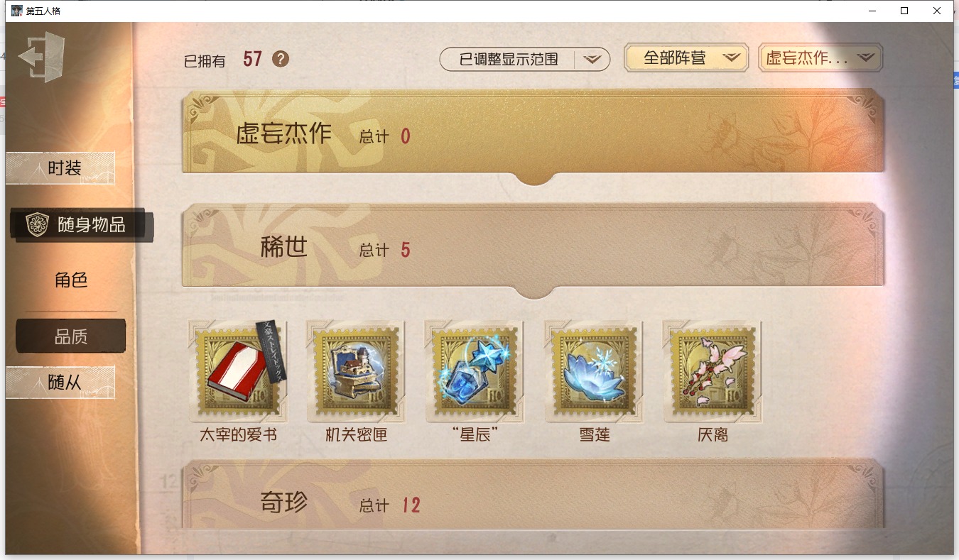Pick the 雪莲 snow lotus item
Screen dimensions: 959x560
(x=594, y=370)
